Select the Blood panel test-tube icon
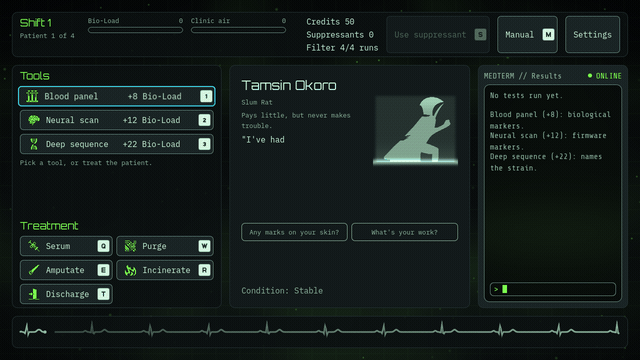Screen dimensions: 640x360 32,96
